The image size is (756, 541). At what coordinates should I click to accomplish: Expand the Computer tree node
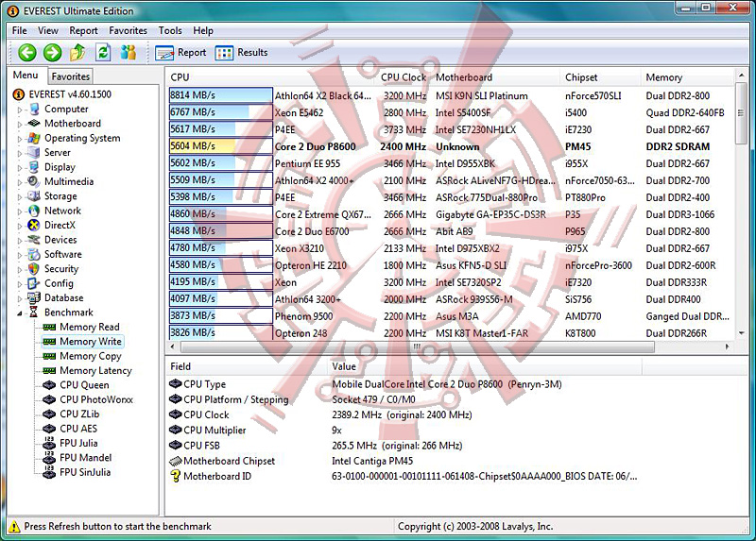click(x=20, y=110)
